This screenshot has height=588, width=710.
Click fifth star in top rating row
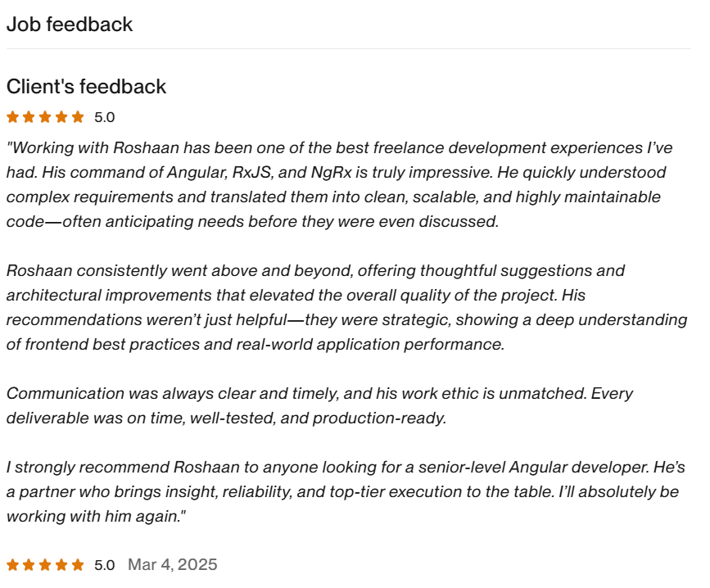(x=78, y=116)
